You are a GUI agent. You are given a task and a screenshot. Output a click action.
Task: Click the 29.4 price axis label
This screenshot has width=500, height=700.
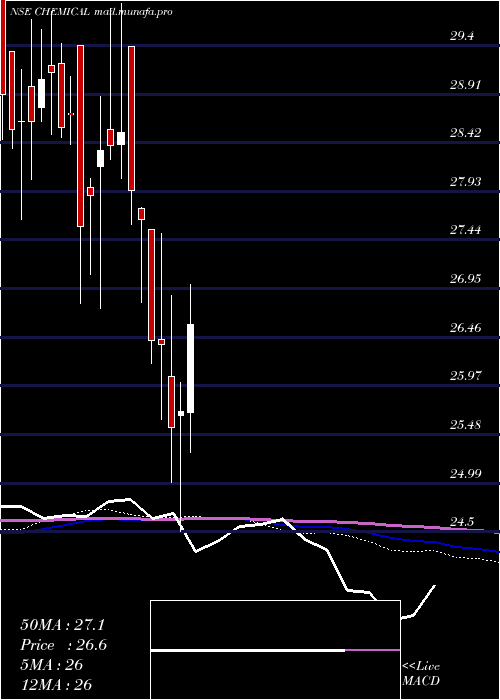tap(462, 36)
